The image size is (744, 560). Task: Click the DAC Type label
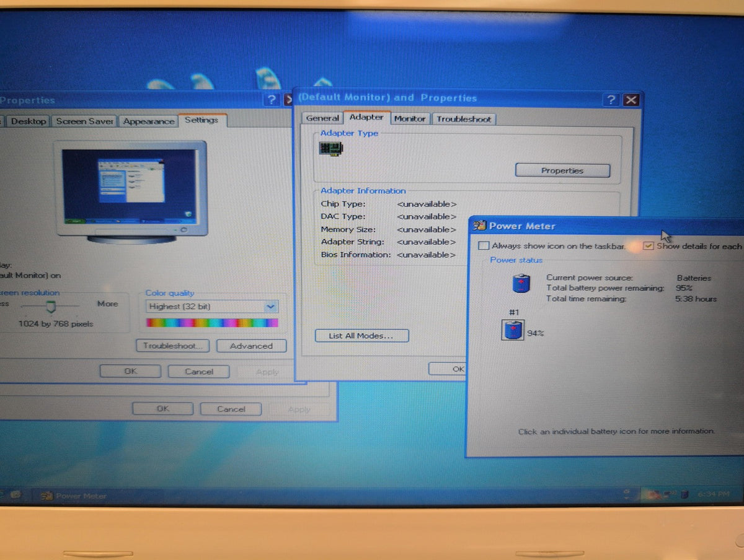[343, 216]
